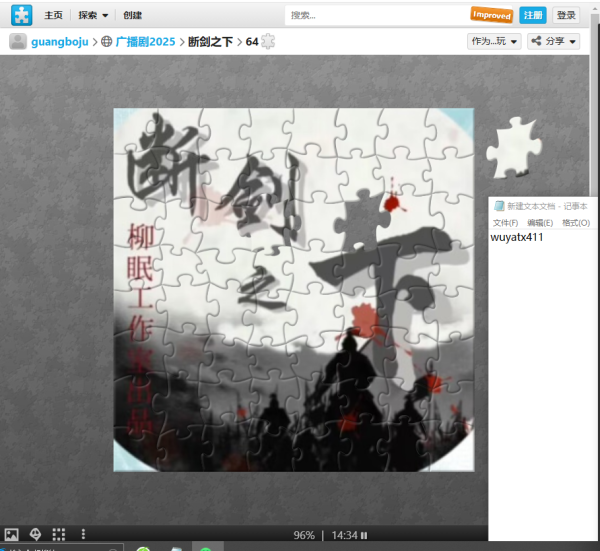
Task: Pick up the loose white puzzle piece
Action: 514,148
